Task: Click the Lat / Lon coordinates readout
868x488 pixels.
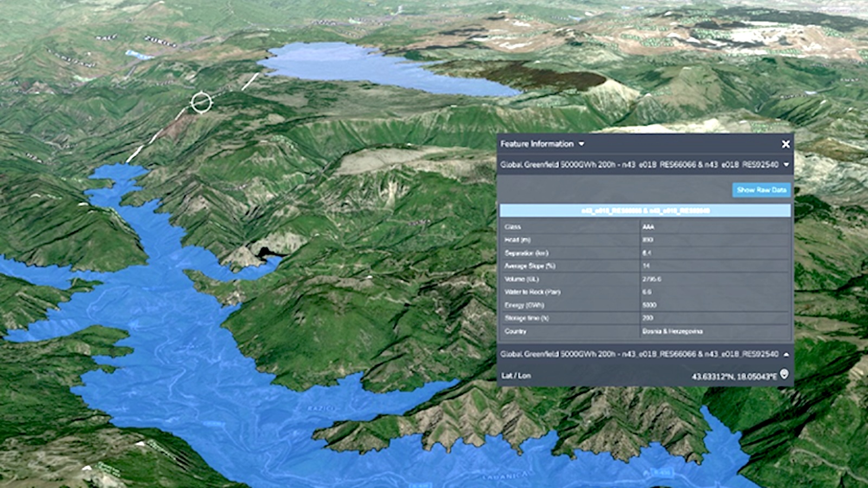Action: (733, 376)
